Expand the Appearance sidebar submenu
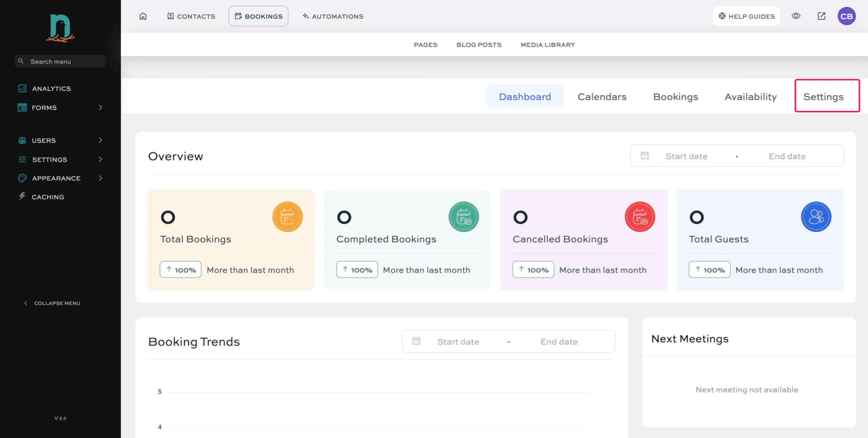Viewport: 868px width, 438px height. pos(100,178)
